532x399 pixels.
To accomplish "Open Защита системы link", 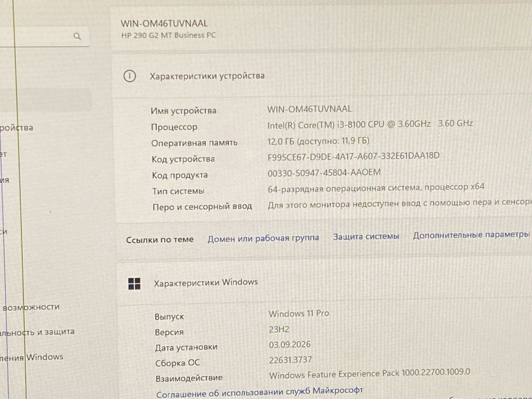I will (366, 237).
